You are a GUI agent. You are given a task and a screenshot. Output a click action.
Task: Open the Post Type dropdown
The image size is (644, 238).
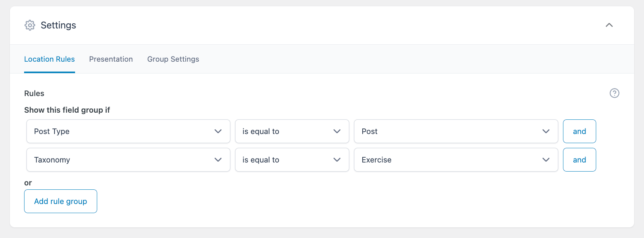click(x=128, y=131)
